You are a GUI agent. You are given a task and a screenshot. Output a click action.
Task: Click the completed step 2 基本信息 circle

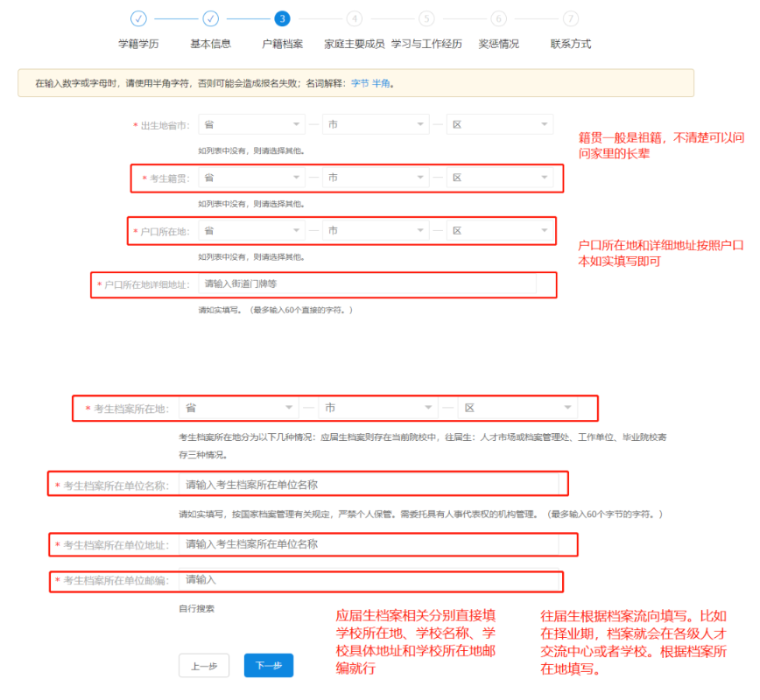210,18
